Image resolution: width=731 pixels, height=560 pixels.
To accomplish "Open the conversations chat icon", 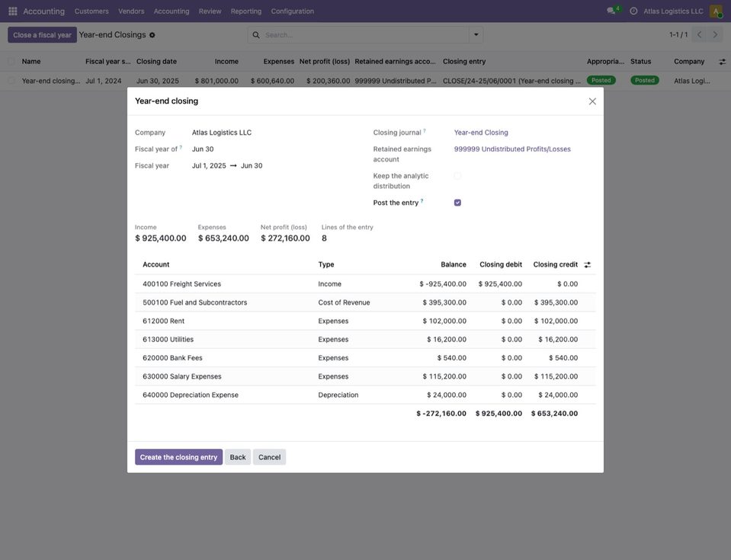I will click(x=611, y=11).
